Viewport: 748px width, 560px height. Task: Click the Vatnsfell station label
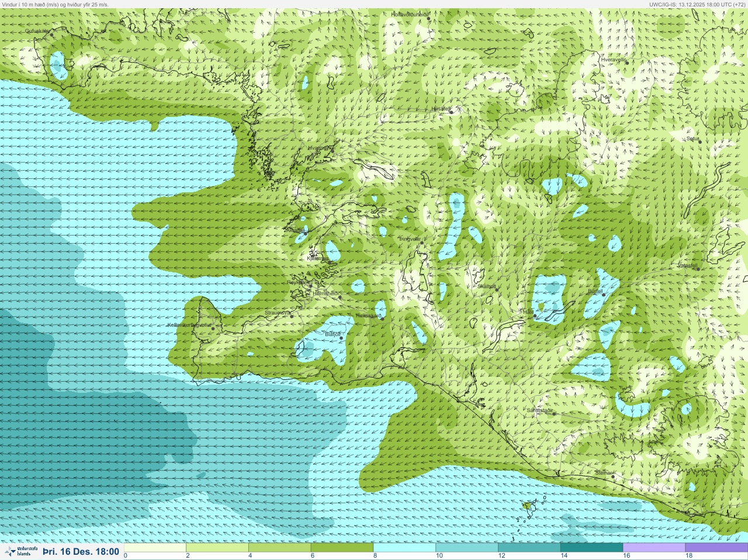point(687,265)
